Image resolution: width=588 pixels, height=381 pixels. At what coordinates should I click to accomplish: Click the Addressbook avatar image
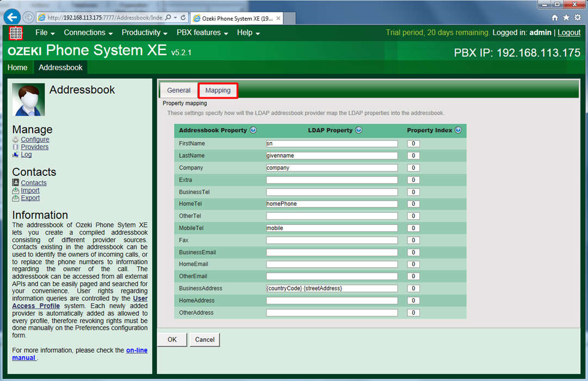pos(28,100)
